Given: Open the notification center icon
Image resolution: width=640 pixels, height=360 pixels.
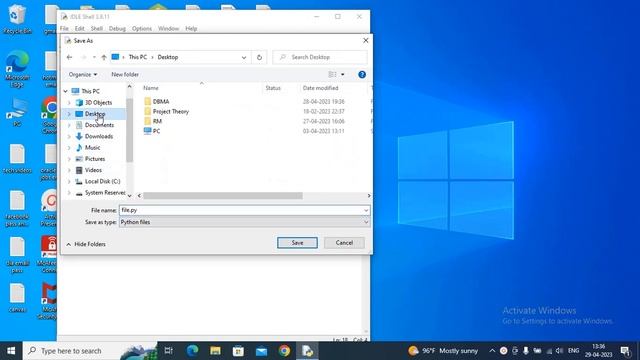Looking at the screenshot, I should click(625, 351).
